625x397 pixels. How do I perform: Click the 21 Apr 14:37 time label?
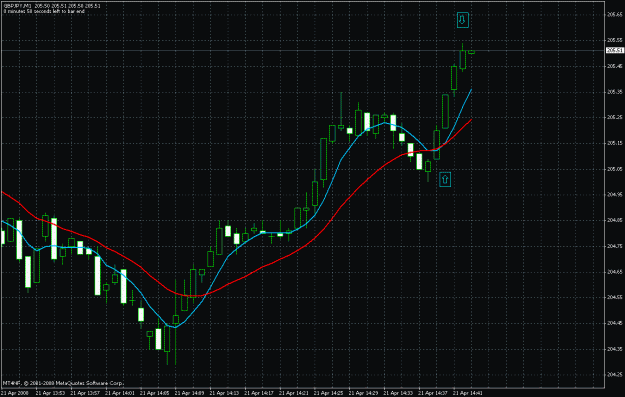click(433, 393)
